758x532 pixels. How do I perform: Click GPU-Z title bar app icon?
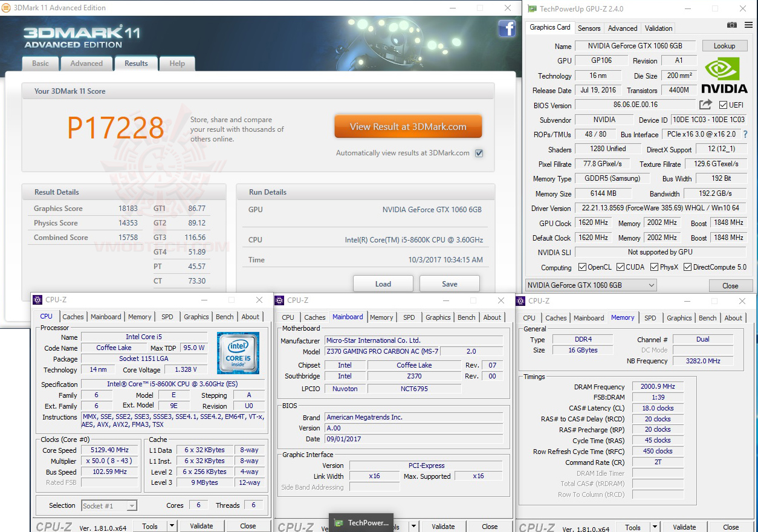coord(532,8)
